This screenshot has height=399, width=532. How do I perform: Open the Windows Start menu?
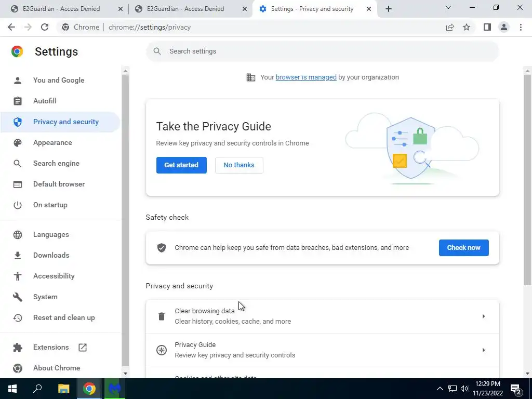pos(12,389)
